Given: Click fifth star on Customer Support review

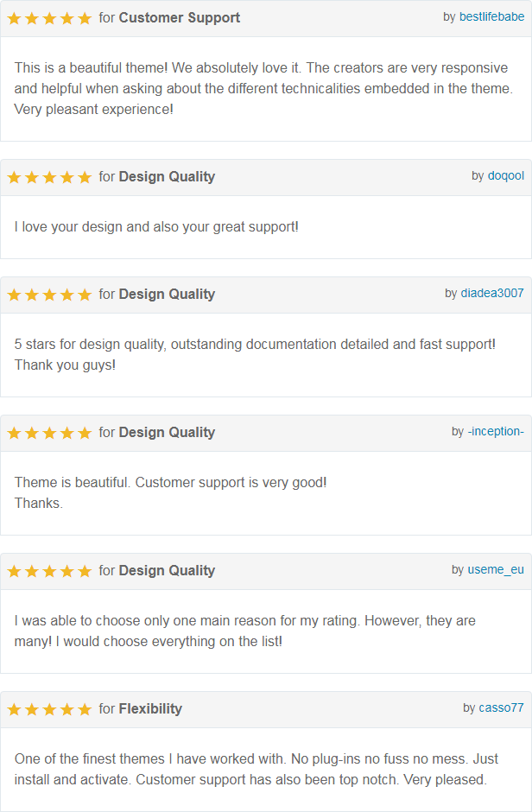Looking at the screenshot, I should point(85,19).
